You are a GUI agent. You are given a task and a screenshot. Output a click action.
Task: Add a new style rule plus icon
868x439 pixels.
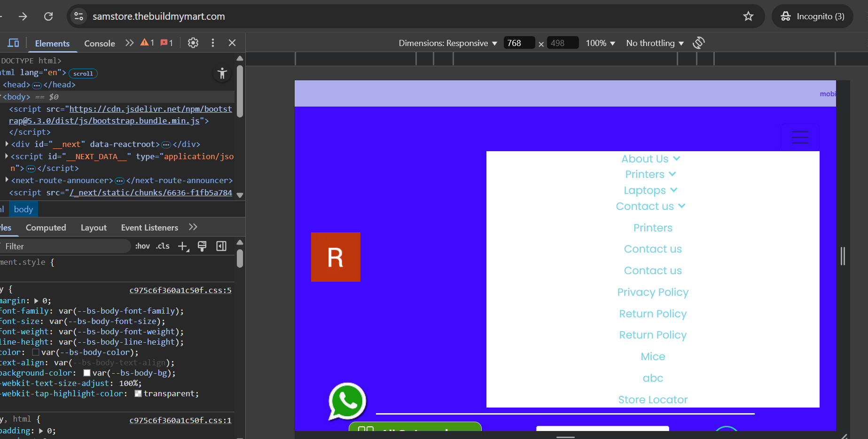coord(183,246)
